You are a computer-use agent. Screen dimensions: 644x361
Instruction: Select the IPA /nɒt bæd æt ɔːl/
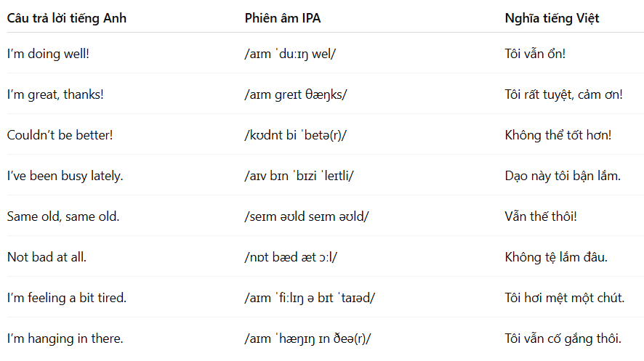tap(291, 257)
